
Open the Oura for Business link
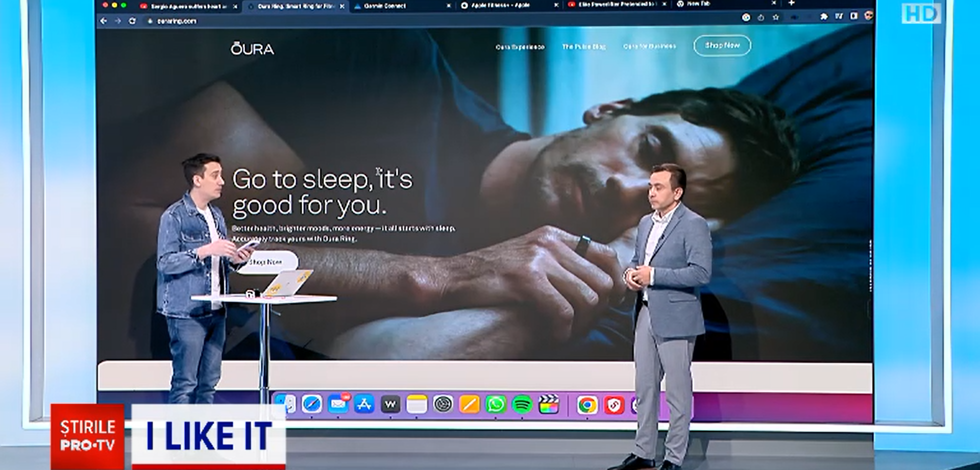(649, 46)
